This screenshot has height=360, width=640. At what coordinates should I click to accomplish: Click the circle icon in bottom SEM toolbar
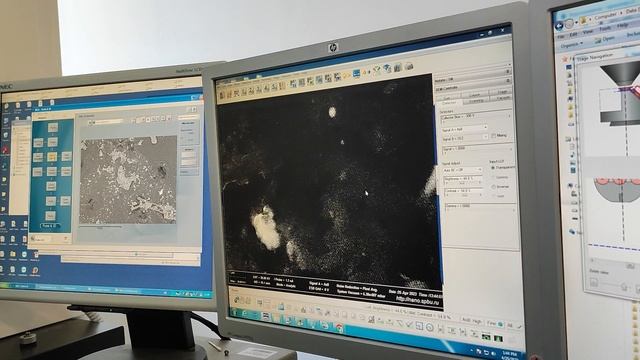430,328
